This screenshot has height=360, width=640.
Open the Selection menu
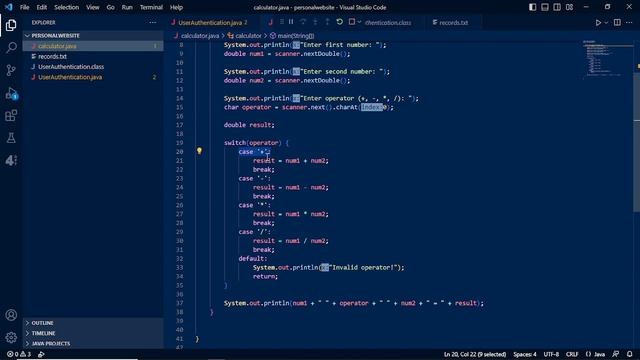[67, 7]
